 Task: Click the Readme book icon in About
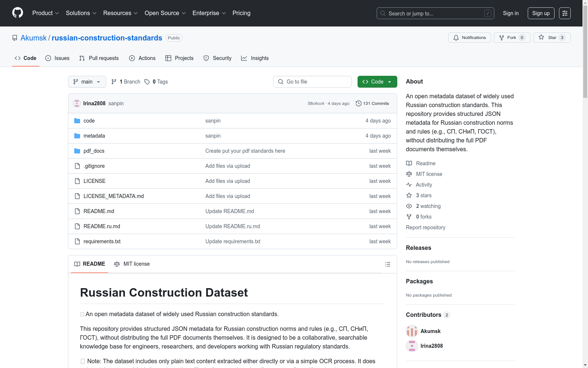tap(409, 163)
